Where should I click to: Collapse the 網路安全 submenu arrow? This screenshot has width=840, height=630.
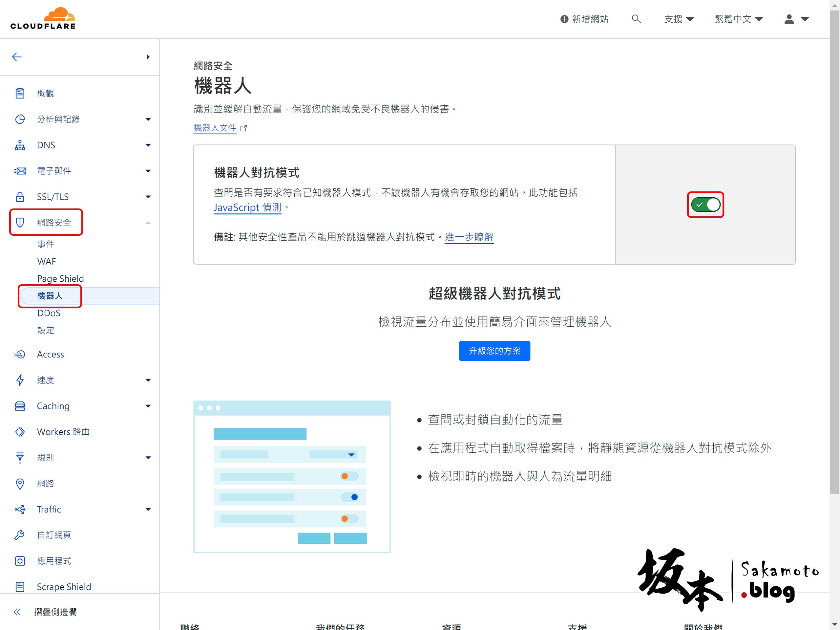tap(148, 223)
